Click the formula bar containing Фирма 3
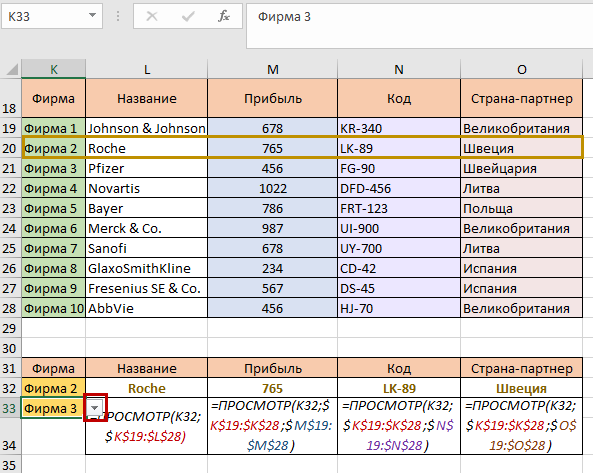Screen dimensions: 593x473 click(x=419, y=26)
